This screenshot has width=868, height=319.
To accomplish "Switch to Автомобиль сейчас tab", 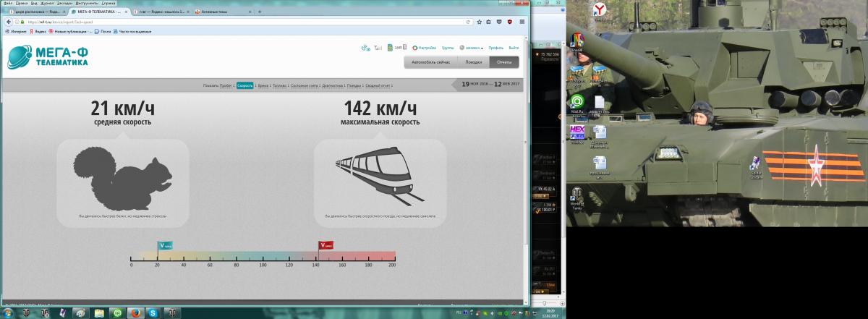I will (430, 62).
